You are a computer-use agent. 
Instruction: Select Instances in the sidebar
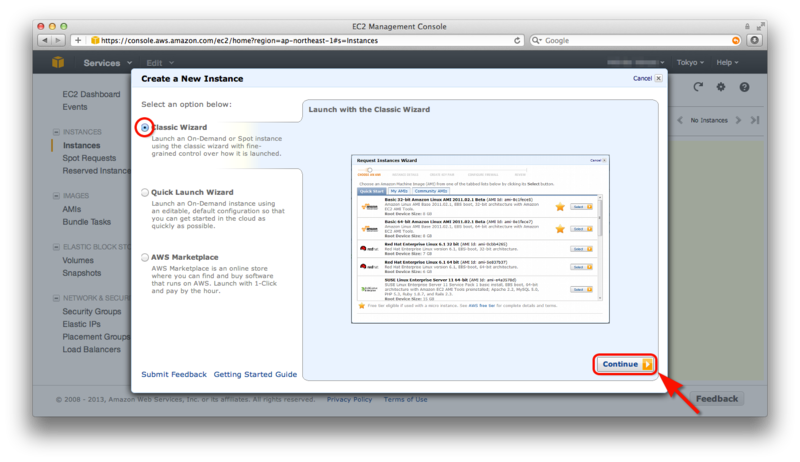[x=82, y=145]
